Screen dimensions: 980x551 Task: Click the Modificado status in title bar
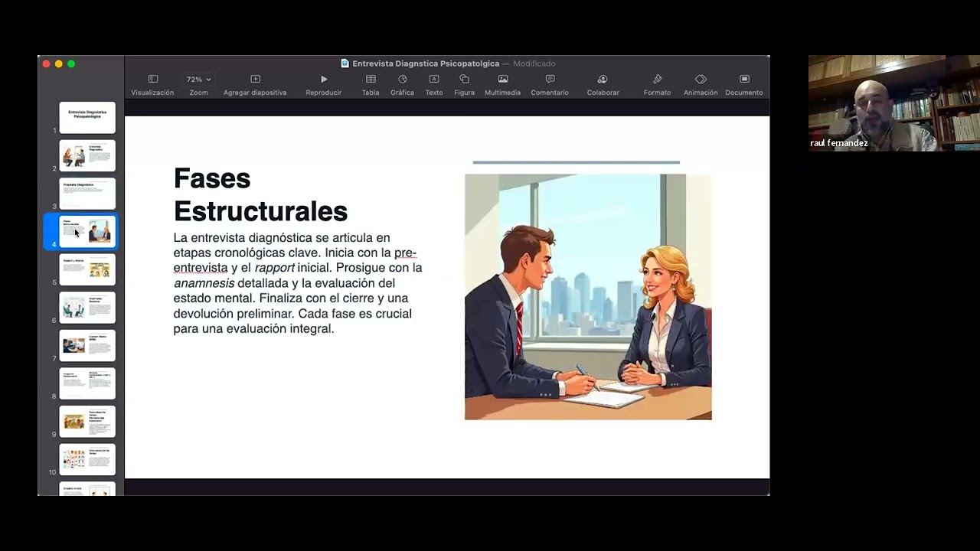(x=534, y=64)
